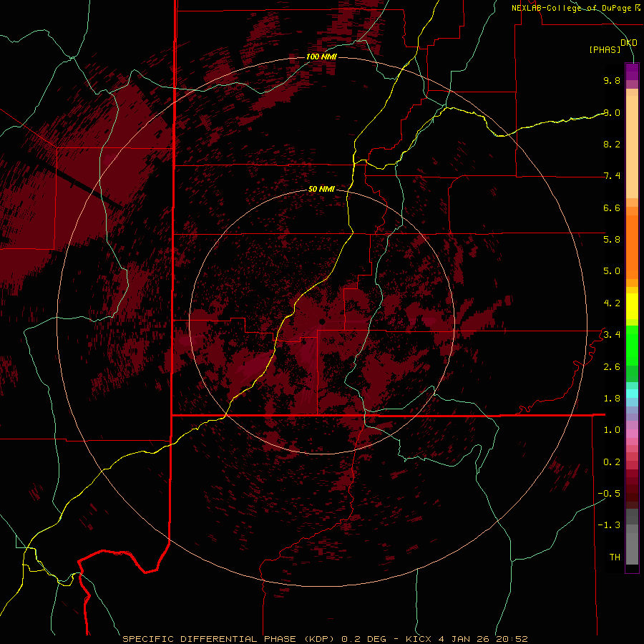Click the 5.8 scale label
The image size is (644, 644).
click(612, 239)
